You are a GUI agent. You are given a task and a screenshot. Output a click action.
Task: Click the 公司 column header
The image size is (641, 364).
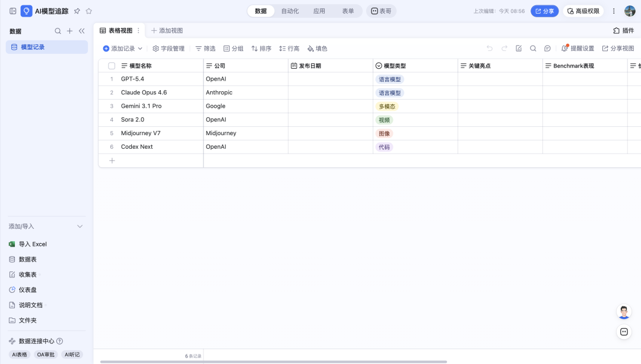245,66
